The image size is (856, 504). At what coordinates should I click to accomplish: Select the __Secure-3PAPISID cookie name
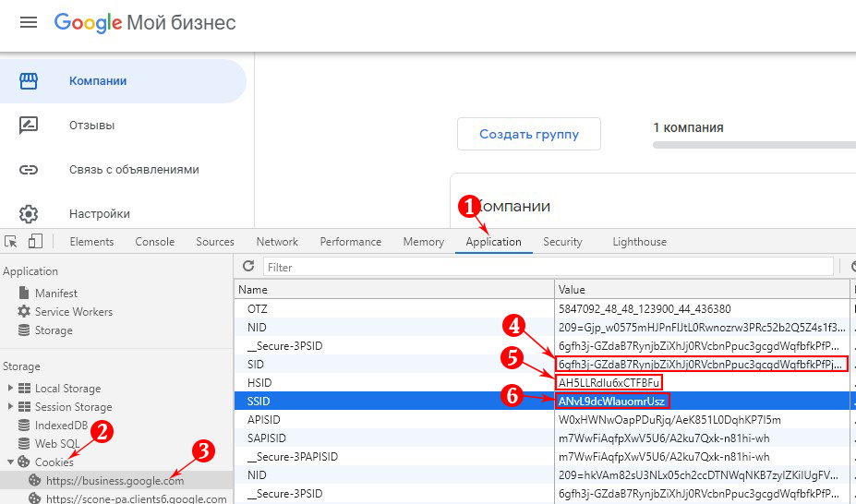[293, 457]
